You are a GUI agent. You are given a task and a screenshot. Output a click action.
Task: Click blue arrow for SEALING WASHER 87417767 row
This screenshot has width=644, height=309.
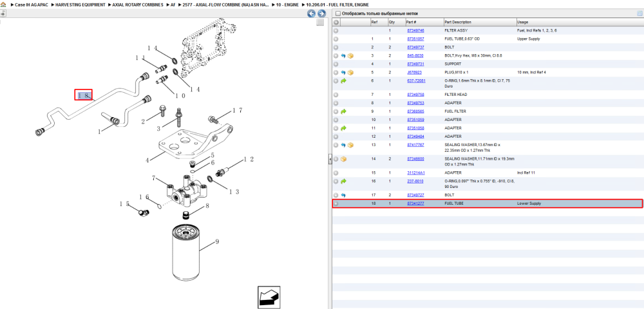343,145
